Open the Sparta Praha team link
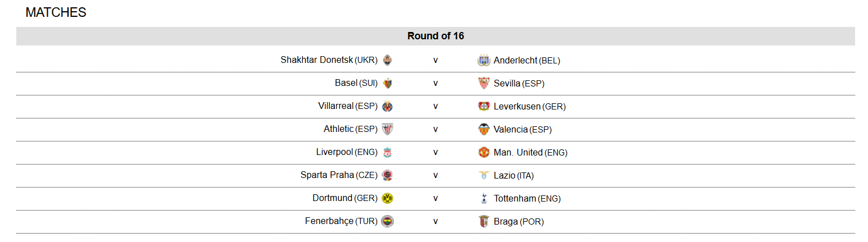 point(327,175)
